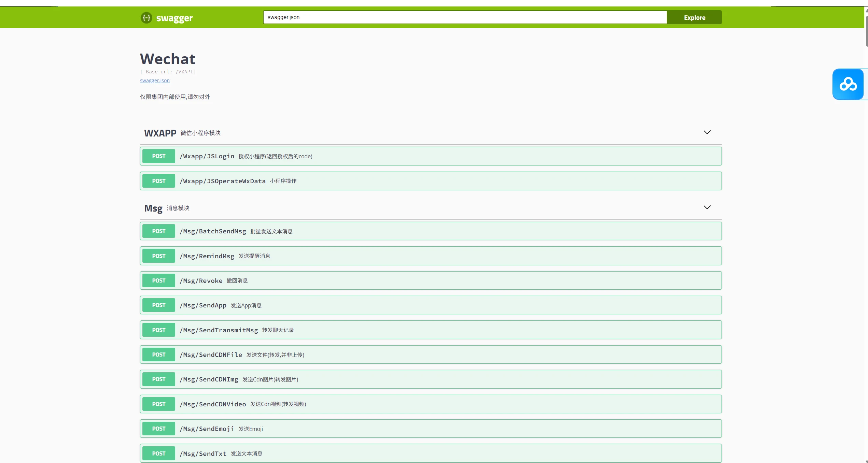Expand the /Msg/Revoke endpoint row
This screenshot has width=868, height=463.
tap(201, 281)
